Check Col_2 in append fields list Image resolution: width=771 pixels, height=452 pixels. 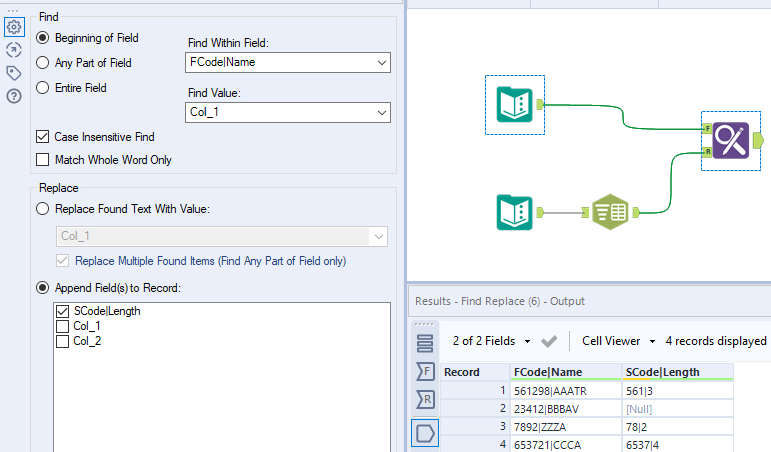pos(63,342)
